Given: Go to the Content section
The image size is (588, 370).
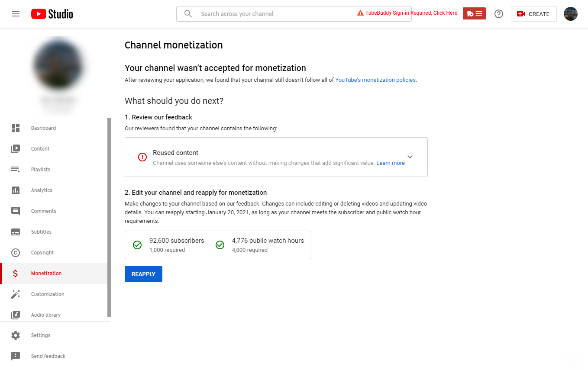Looking at the screenshot, I should [x=54, y=149].
